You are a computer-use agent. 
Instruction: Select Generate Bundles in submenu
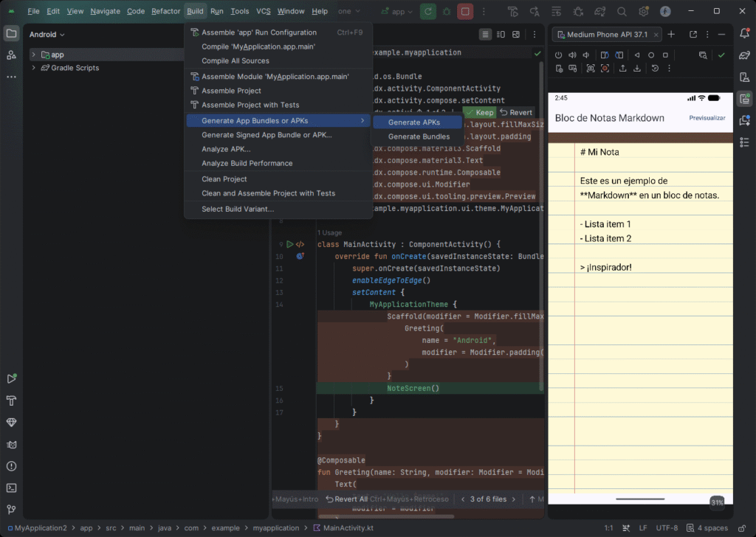[418, 136]
